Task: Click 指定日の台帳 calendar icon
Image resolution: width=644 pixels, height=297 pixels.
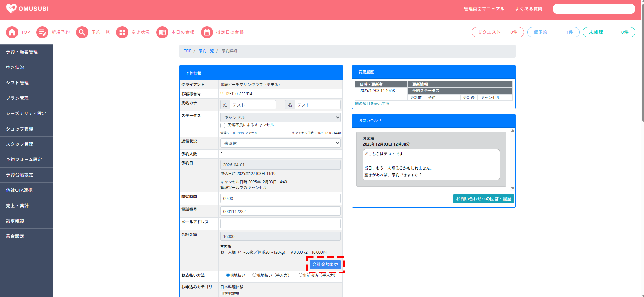Action: [x=207, y=32]
